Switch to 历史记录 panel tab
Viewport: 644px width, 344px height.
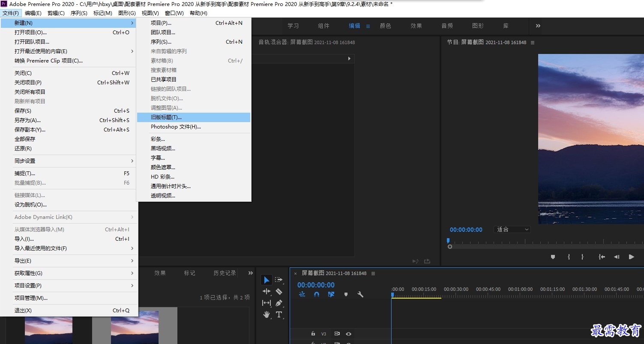[225, 273]
